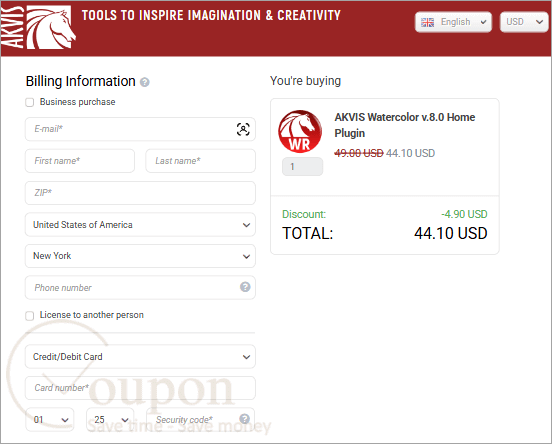Click the Security code help icon

pyautogui.click(x=245, y=419)
